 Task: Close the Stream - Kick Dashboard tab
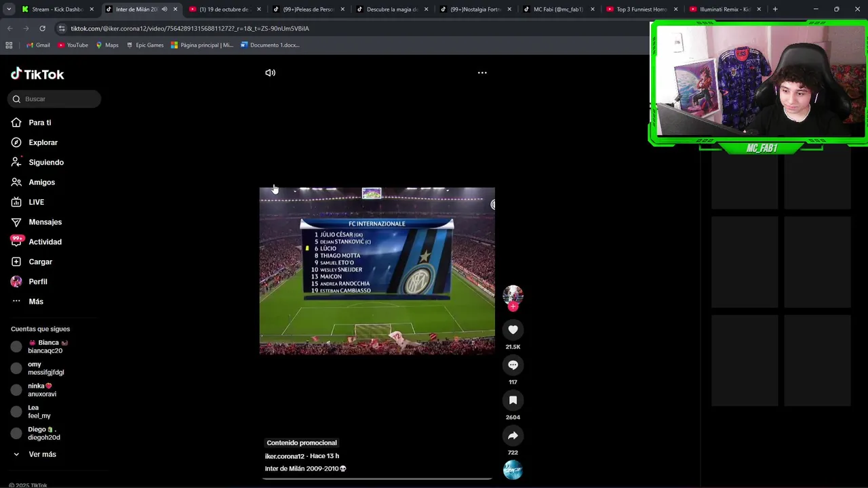(x=92, y=9)
